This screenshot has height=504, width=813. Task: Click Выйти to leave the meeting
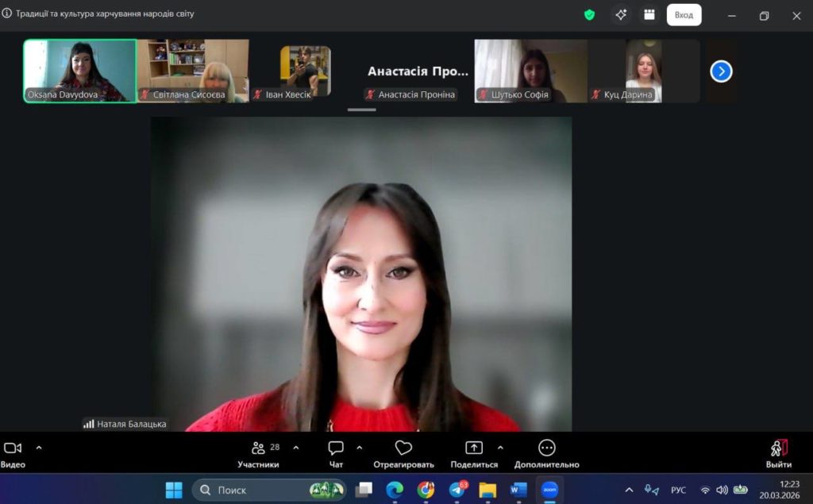click(x=778, y=452)
